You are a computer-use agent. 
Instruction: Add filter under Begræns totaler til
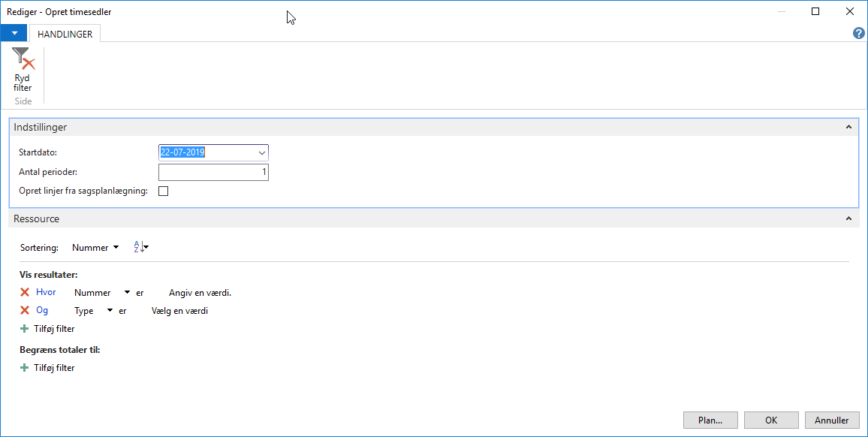tap(47, 368)
